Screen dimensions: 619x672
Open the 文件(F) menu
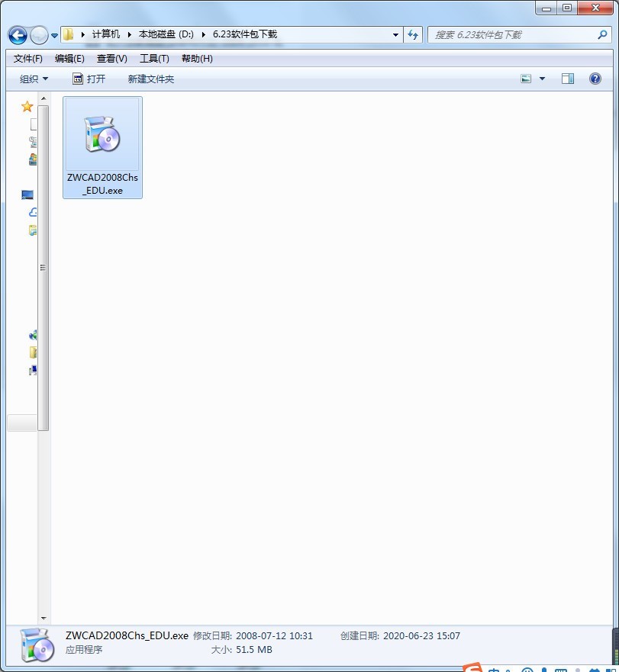(27, 58)
